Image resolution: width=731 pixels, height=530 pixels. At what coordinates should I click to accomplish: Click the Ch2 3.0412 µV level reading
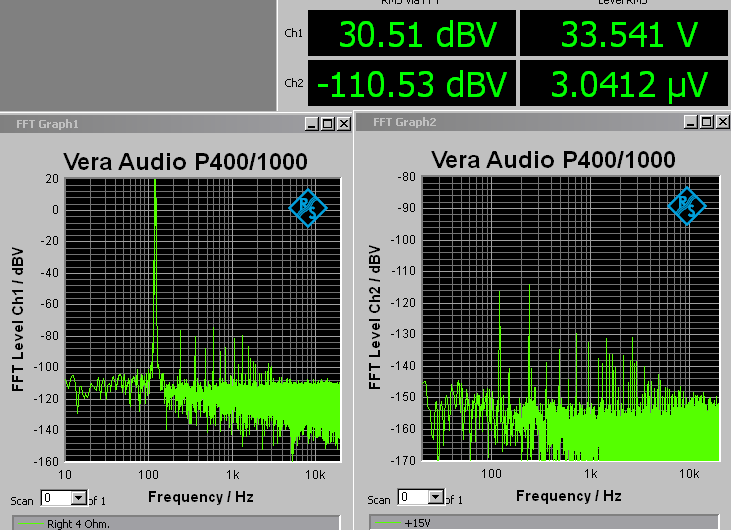624,83
